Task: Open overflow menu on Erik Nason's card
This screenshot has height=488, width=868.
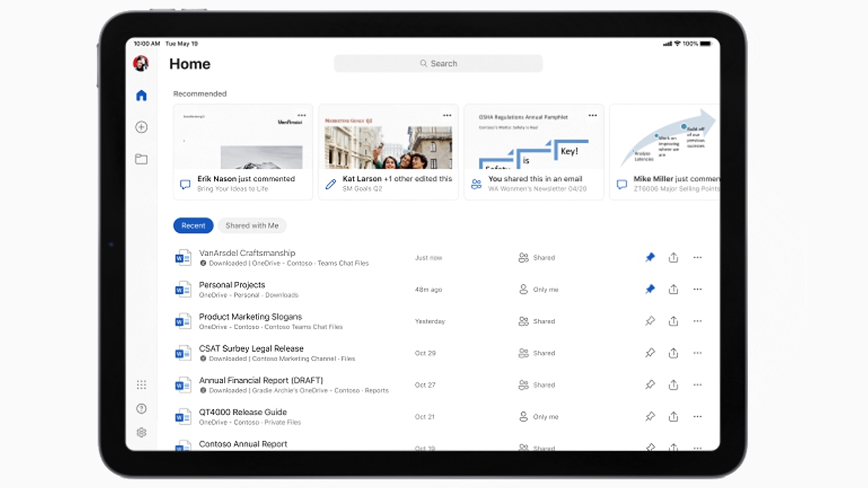Action: tap(302, 115)
